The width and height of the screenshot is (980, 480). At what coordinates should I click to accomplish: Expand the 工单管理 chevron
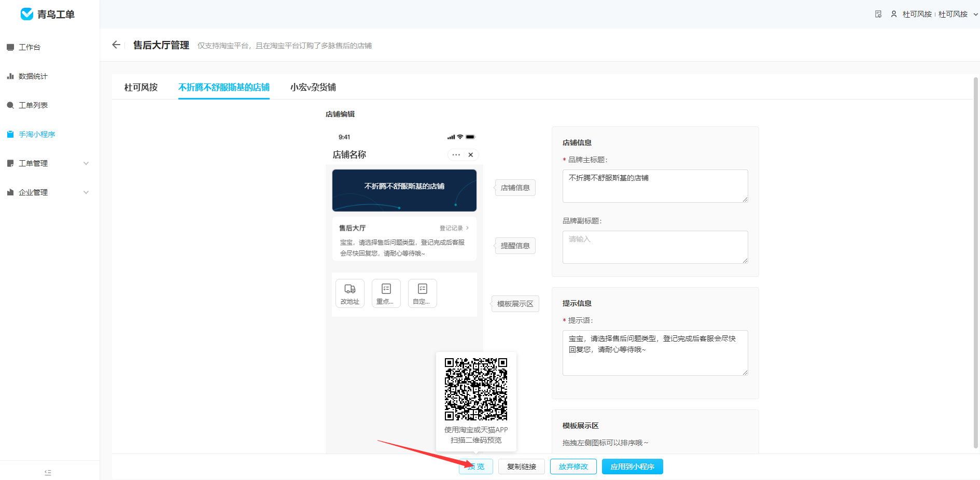click(x=86, y=163)
